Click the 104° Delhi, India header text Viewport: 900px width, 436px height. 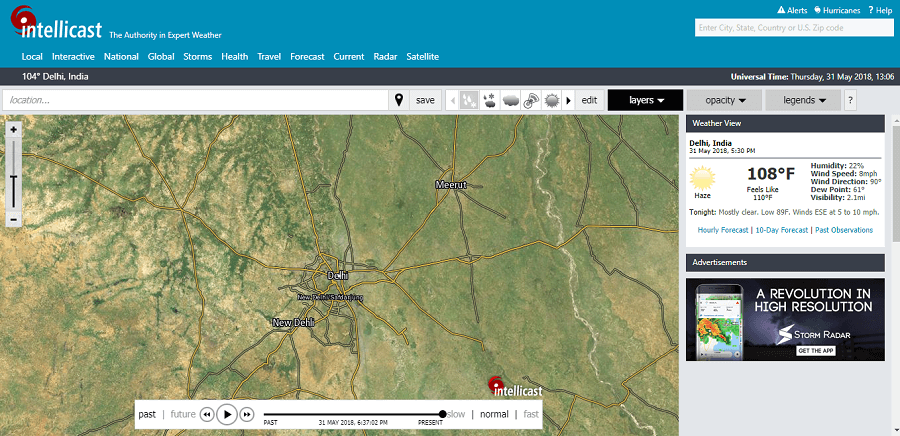tap(55, 76)
